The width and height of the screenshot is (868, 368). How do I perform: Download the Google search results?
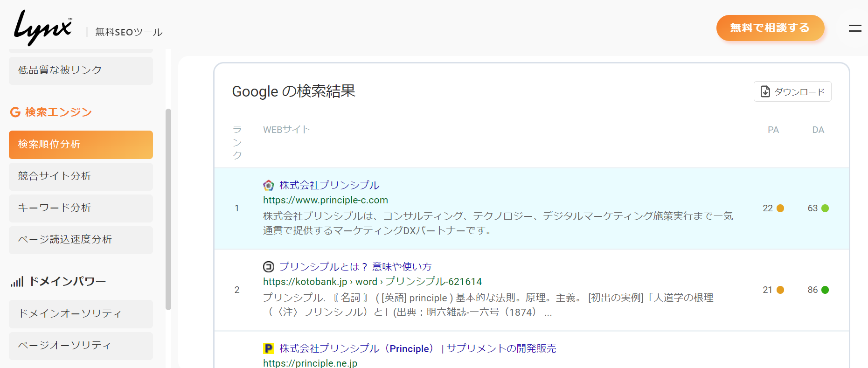(792, 91)
